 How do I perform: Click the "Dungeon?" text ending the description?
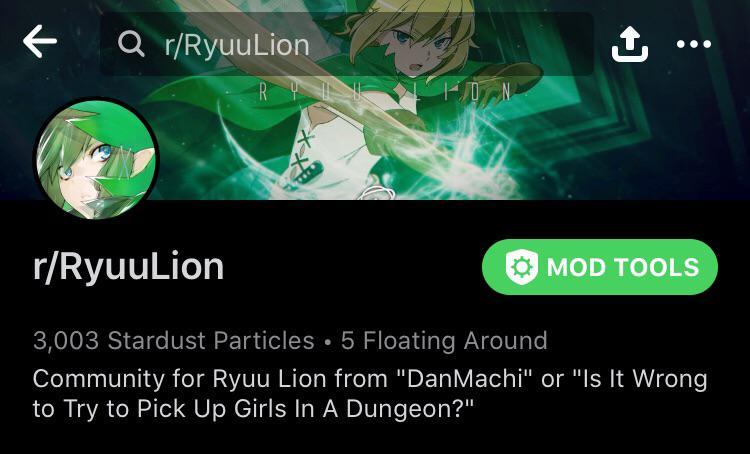[x=409, y=409]
